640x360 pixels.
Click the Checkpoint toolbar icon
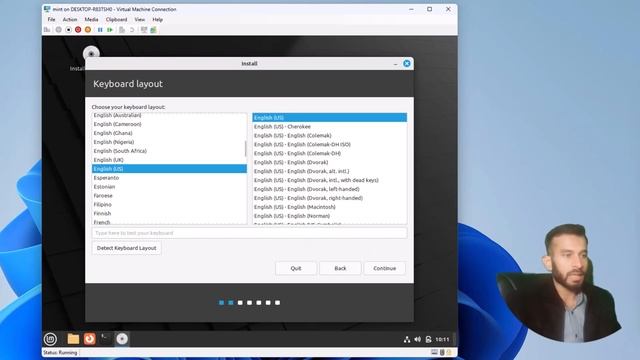tap(122, 30)
